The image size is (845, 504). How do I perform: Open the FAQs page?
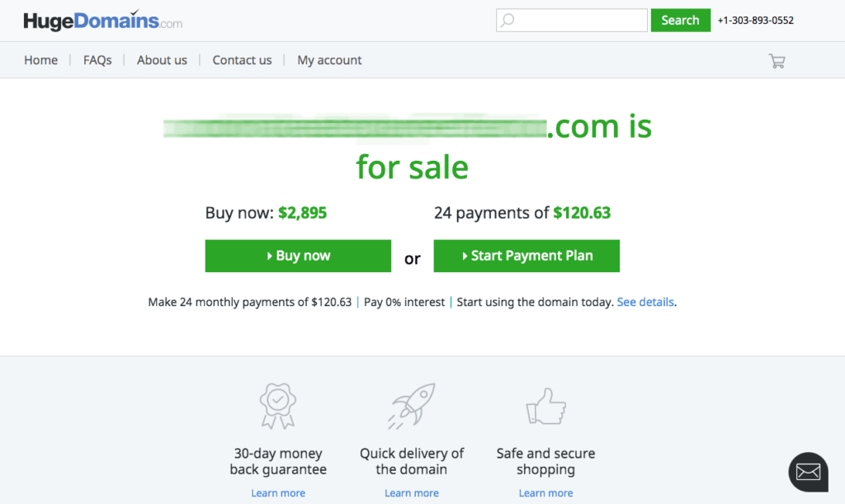(x=97, y=59)
